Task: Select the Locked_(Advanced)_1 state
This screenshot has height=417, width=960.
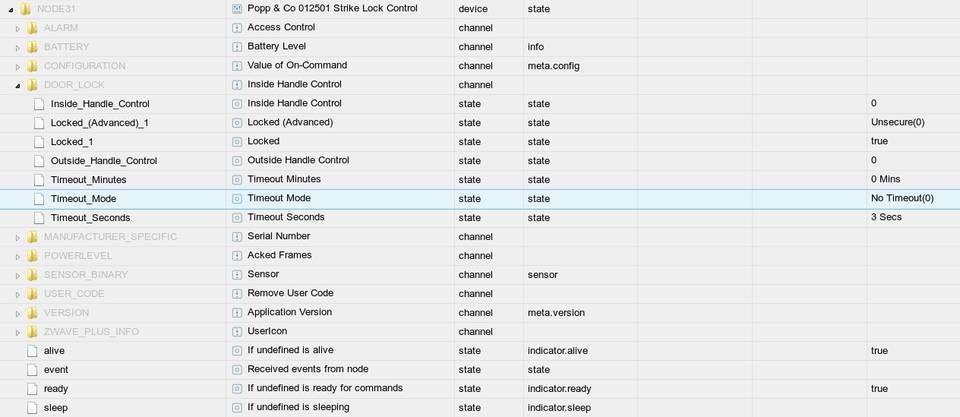Action: click(x=100, y=123)
